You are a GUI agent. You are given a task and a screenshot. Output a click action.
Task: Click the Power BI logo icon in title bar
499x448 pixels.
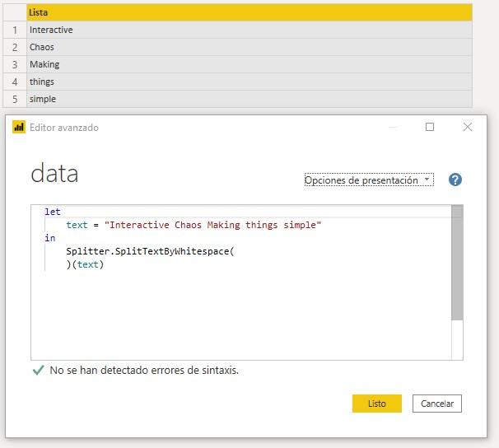point(19,128)
